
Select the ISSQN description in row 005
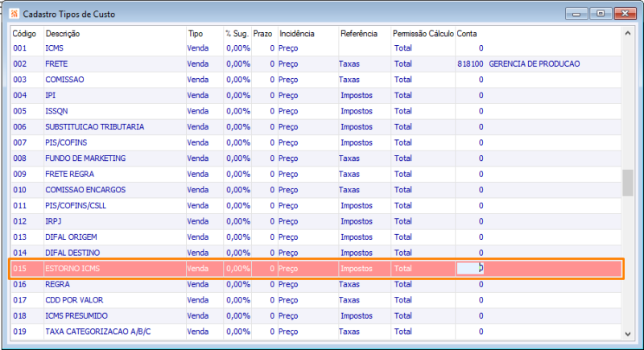[x=56, y=111]
